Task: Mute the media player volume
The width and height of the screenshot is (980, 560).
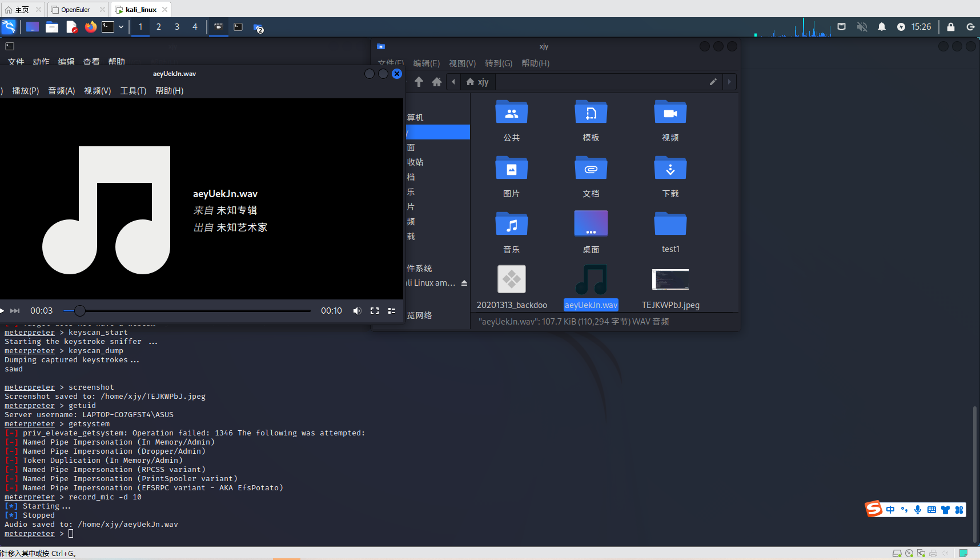Action: click(x=357, y=311)
